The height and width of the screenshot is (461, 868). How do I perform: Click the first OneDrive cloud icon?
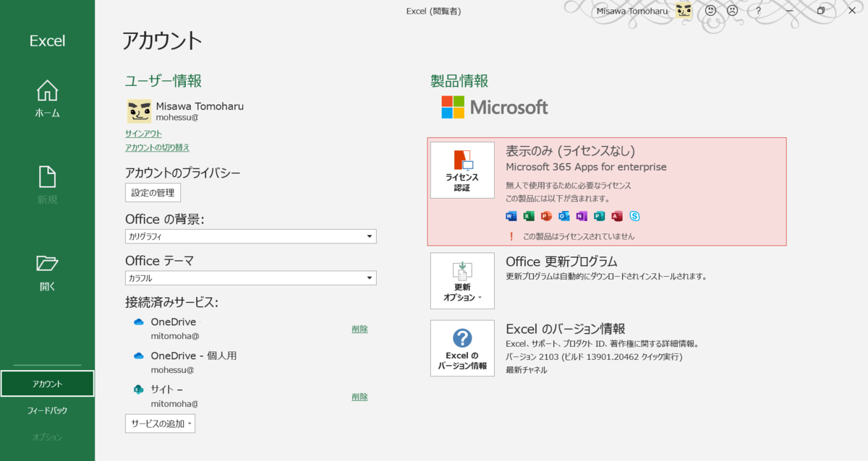point(139,322)
